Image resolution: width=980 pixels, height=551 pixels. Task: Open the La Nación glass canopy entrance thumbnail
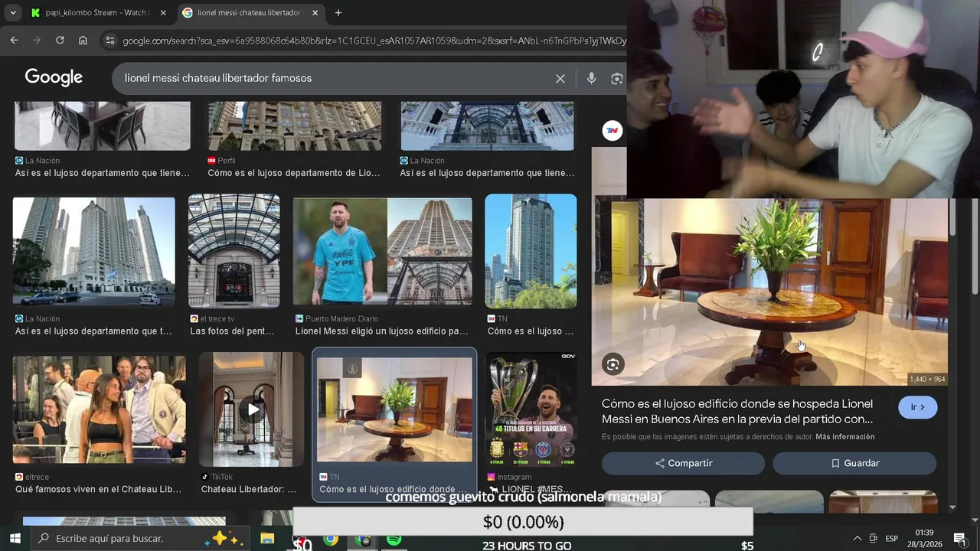click(x=487, y=126)
